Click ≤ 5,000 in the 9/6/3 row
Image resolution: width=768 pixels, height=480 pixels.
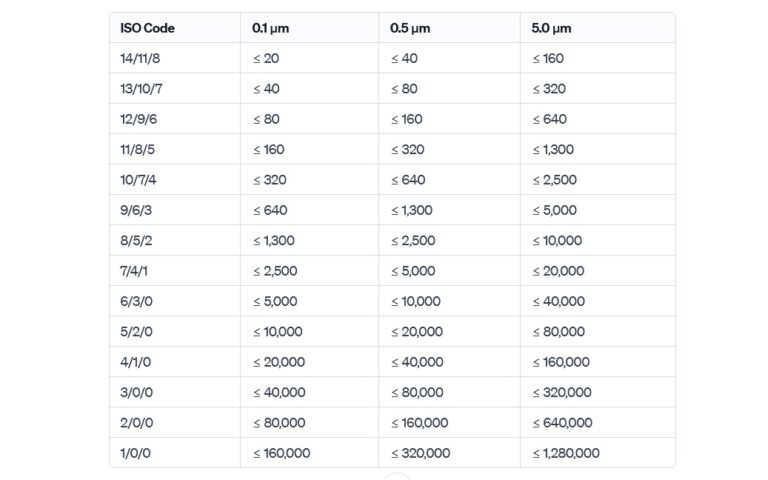coord(554,210)
